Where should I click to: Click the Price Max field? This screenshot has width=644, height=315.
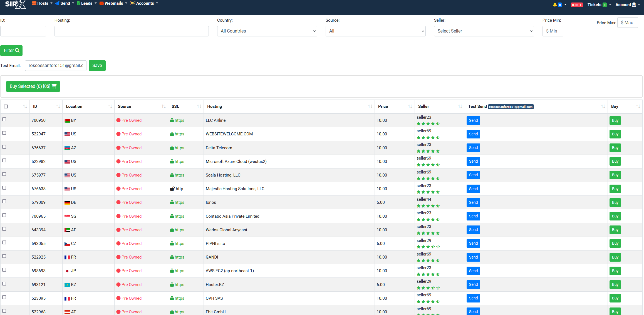click(628, 23)
